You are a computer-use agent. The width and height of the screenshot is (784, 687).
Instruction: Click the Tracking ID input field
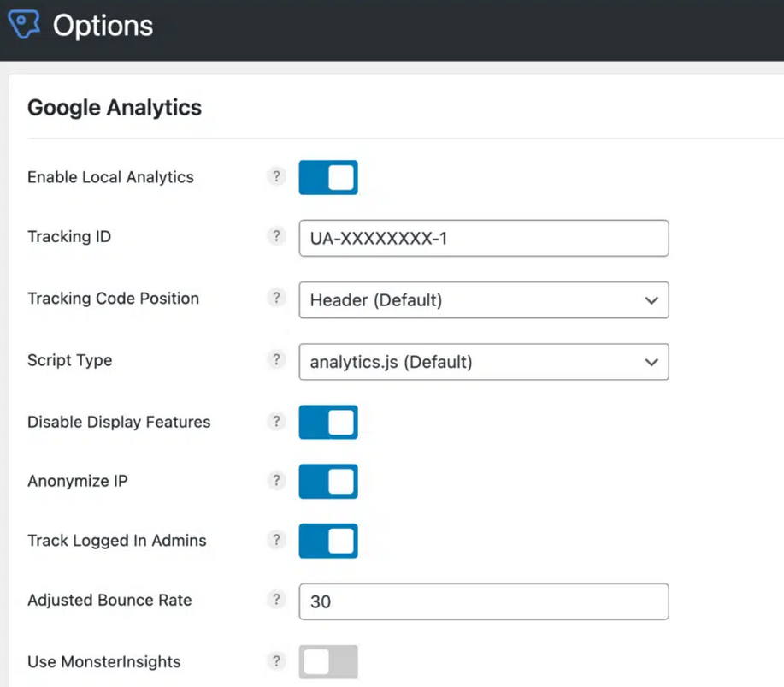point(483,239)
